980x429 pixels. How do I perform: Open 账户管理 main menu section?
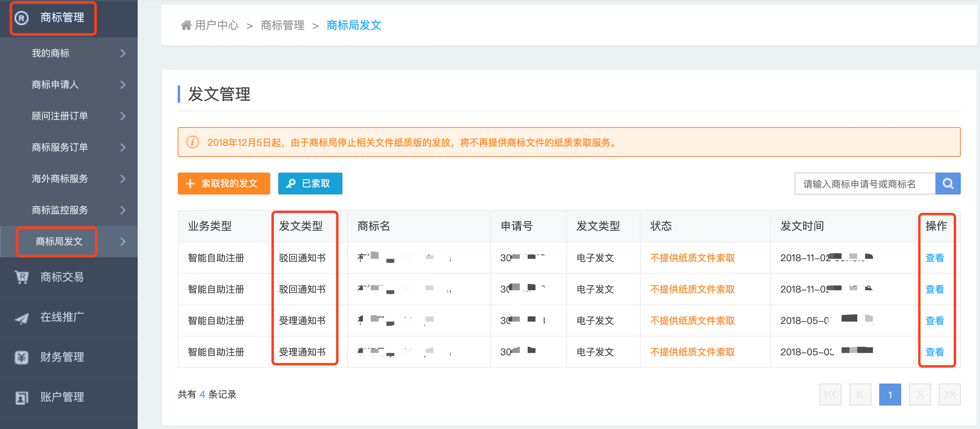click(x=69, y=397)
